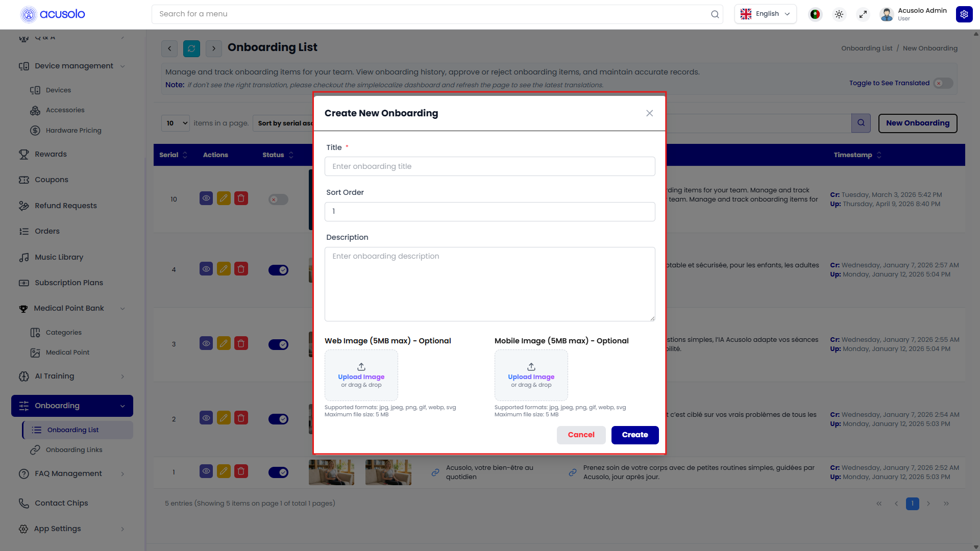Click the New Onboarding button
The image size is (980, 551).
(x=918, y=123)
